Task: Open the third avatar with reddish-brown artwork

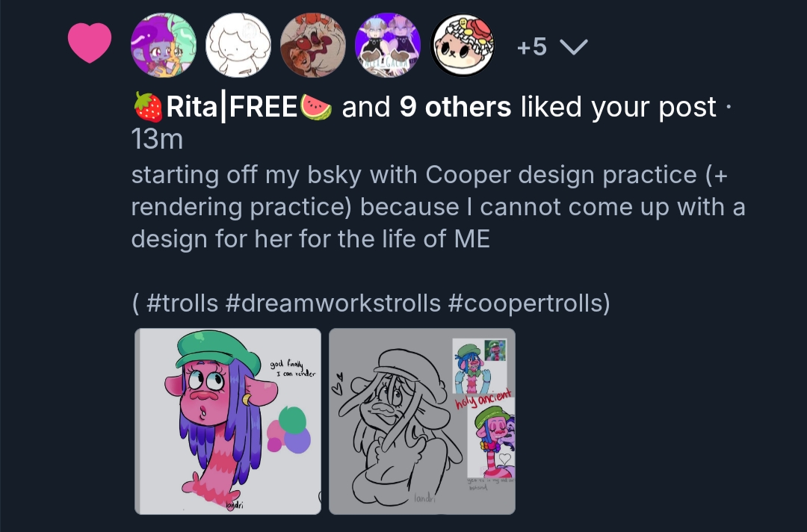Action: pos(312,46)
